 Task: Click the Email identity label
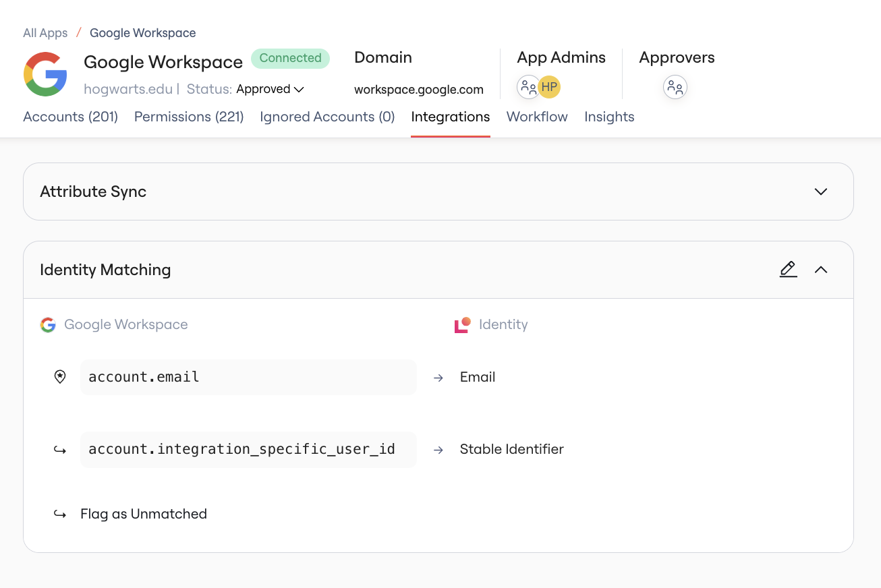(478, 377)
